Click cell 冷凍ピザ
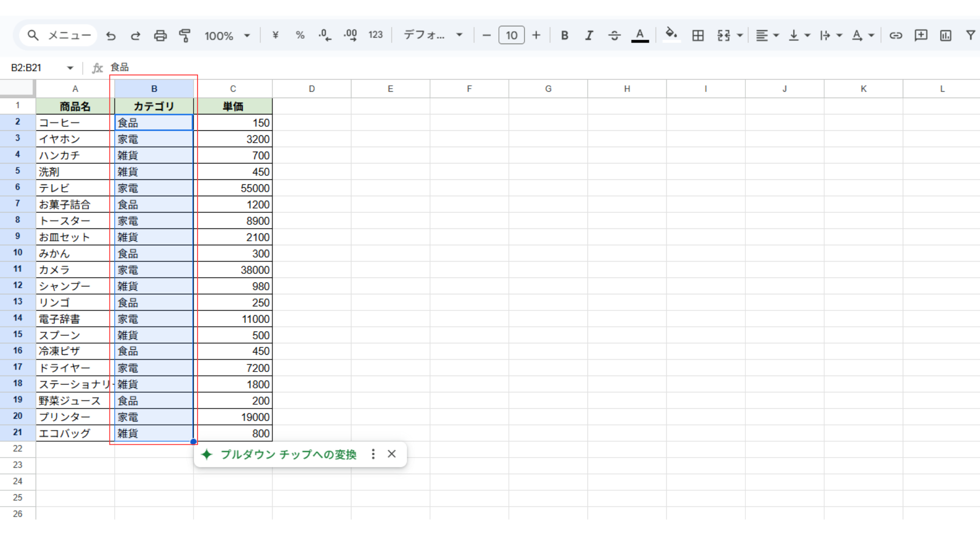 75,351
